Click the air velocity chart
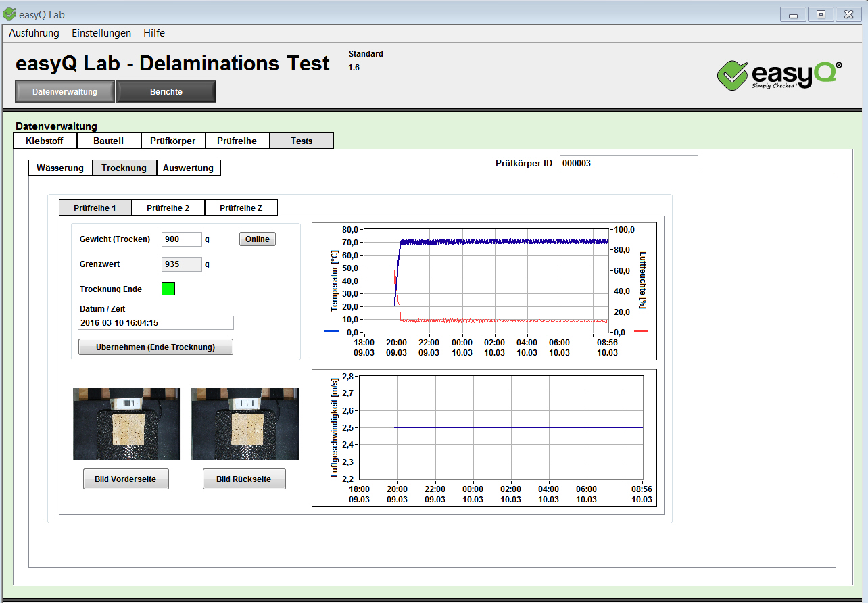Viewport: 868px width, 603px height. pos(484,437)
